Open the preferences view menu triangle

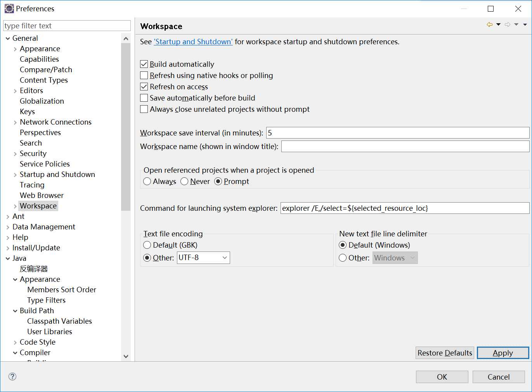525,24
